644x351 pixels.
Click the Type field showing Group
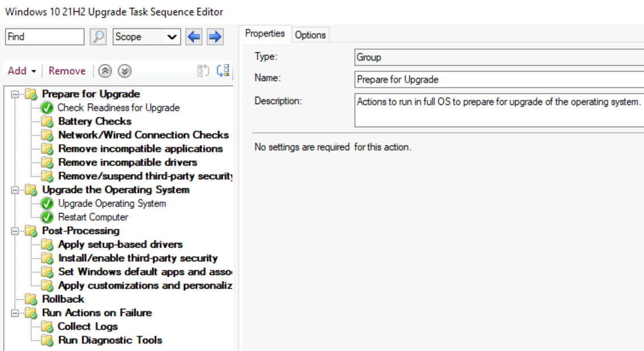pos(499,57)
